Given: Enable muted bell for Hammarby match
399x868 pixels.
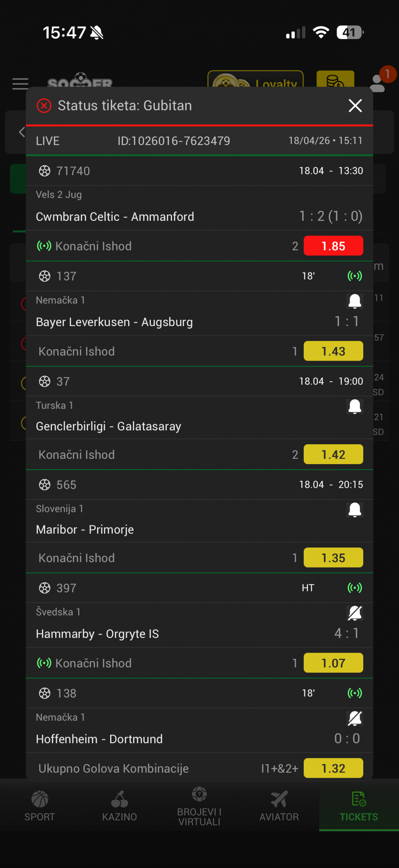Looking at the screenshot, I should point(355,613).
